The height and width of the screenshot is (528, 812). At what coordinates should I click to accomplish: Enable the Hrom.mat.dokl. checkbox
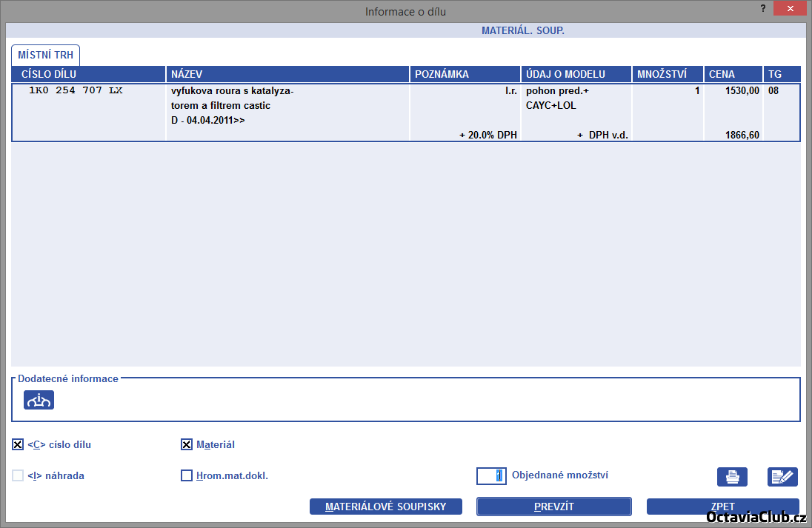coord(187,475)
